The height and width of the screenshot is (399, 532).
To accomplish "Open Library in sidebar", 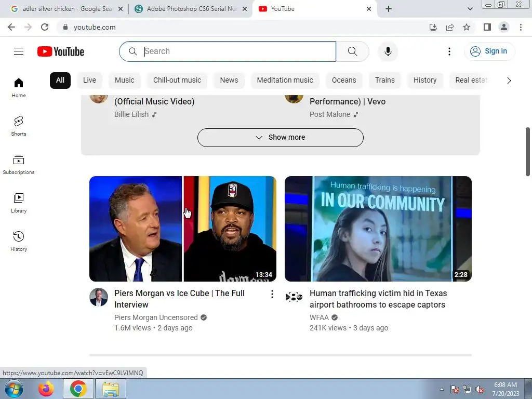I will (x=19, y=203).
